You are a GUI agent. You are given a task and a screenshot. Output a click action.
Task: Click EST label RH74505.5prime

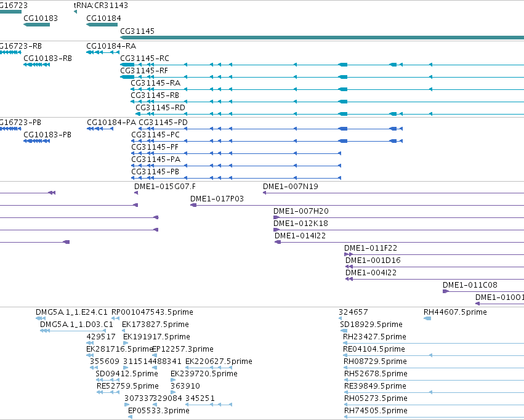coord(376,411)
